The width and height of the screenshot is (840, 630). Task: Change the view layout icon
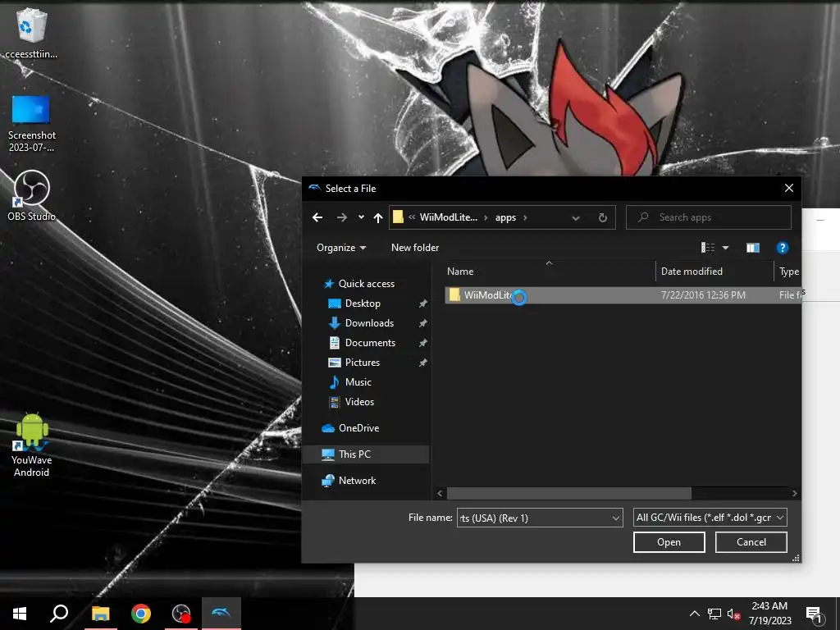708,248
